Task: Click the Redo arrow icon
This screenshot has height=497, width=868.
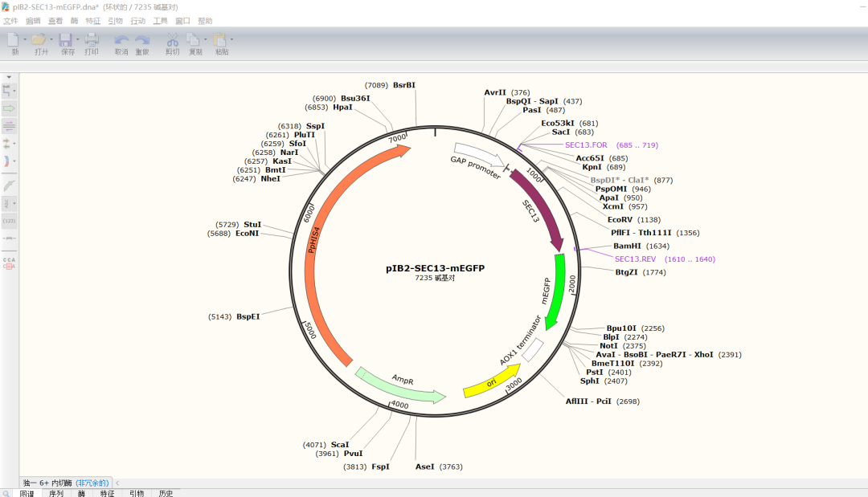Action: pos(142,40)
